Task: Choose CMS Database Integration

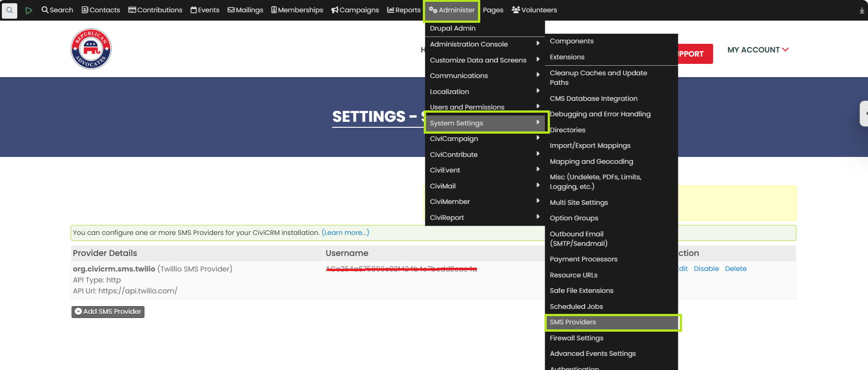Action: (611, 99)
